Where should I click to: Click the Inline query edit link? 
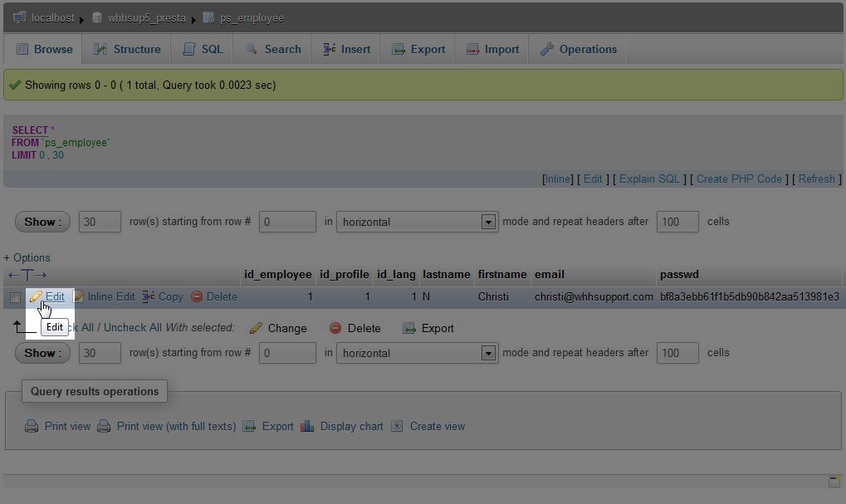click(x=557, y=179)
